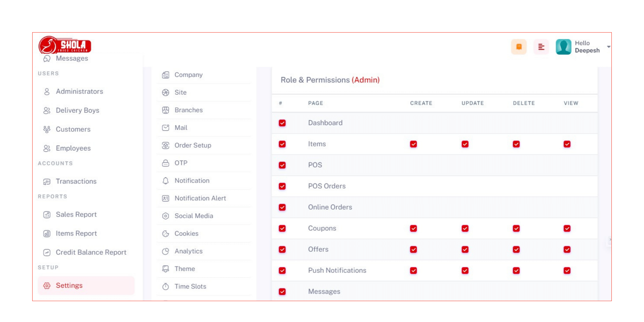This screenshot has width=644, height=322.
Task: Click the Branches store icon
Action: click(165, 110)
